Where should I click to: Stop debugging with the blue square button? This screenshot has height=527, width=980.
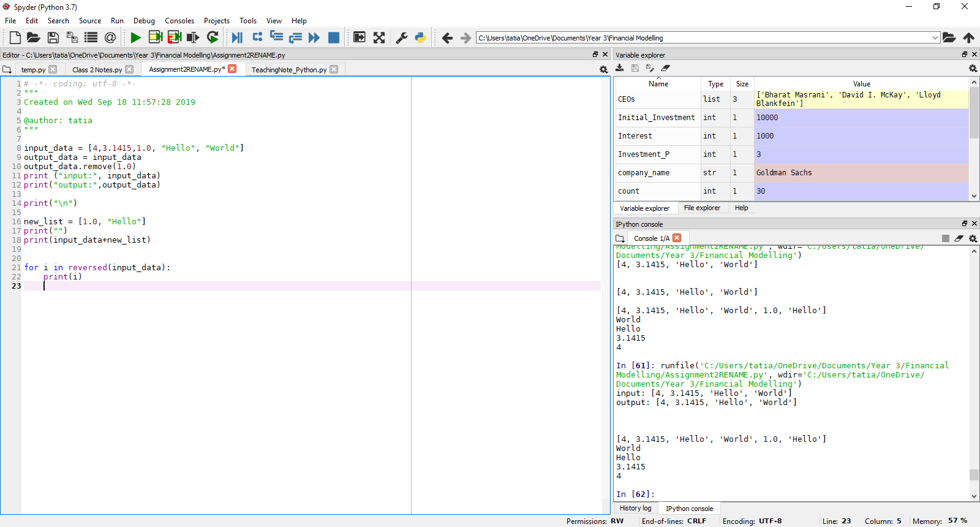[x=334, y=38]
